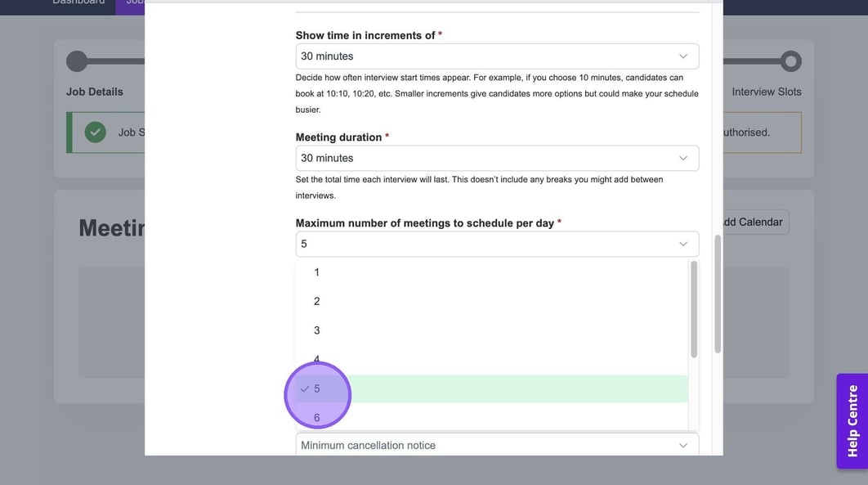
Task: Click the Job Details step label
Action: (95, 92)
